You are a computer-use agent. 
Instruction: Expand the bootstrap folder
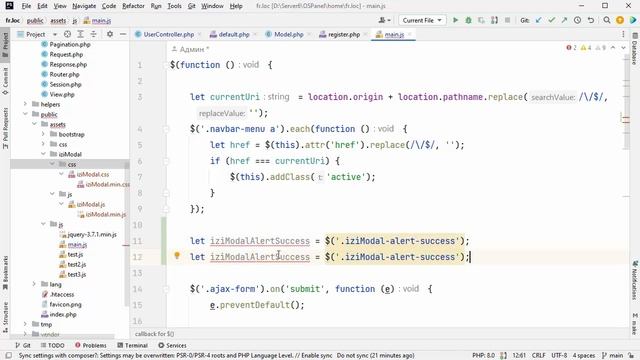tap(43, 134)
